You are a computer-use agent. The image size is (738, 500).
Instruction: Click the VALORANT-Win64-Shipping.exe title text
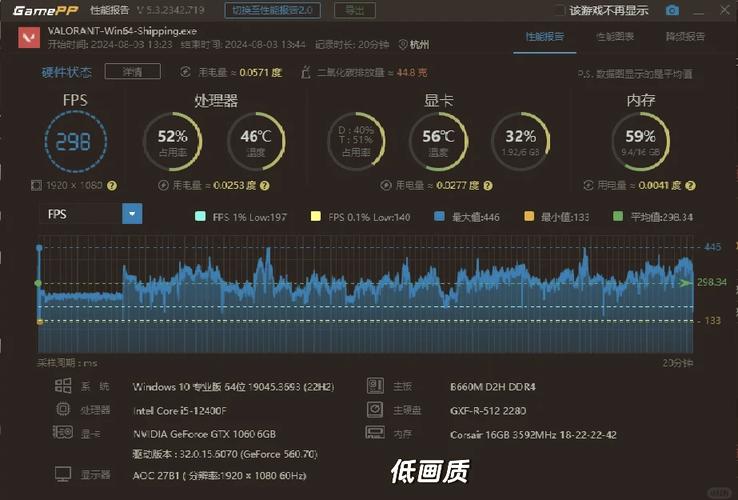tap(122, 31)
